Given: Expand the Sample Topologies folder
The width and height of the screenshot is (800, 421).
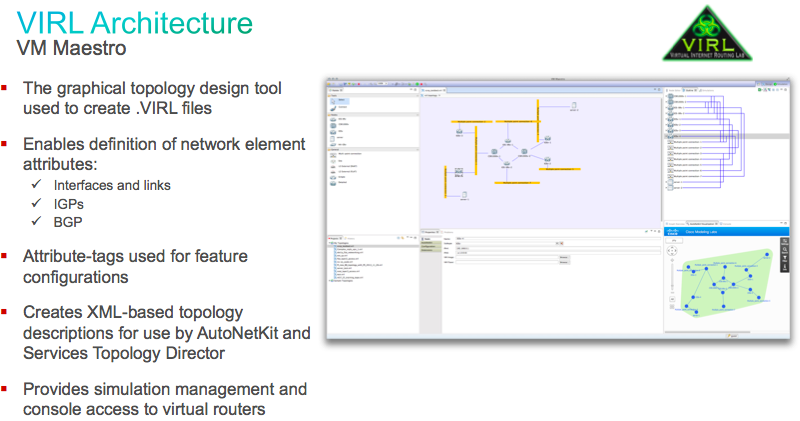Looking at the screenshot, I should click(x=330, y=281).
